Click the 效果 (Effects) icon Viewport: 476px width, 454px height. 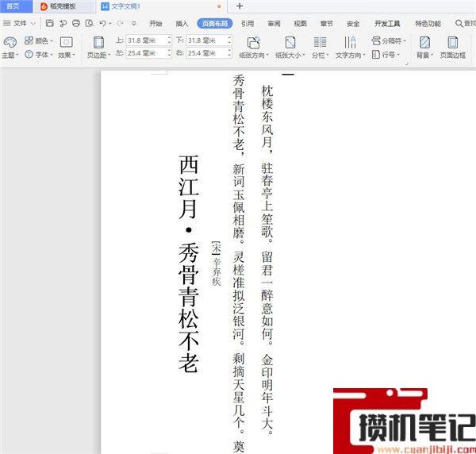point(66,42)
